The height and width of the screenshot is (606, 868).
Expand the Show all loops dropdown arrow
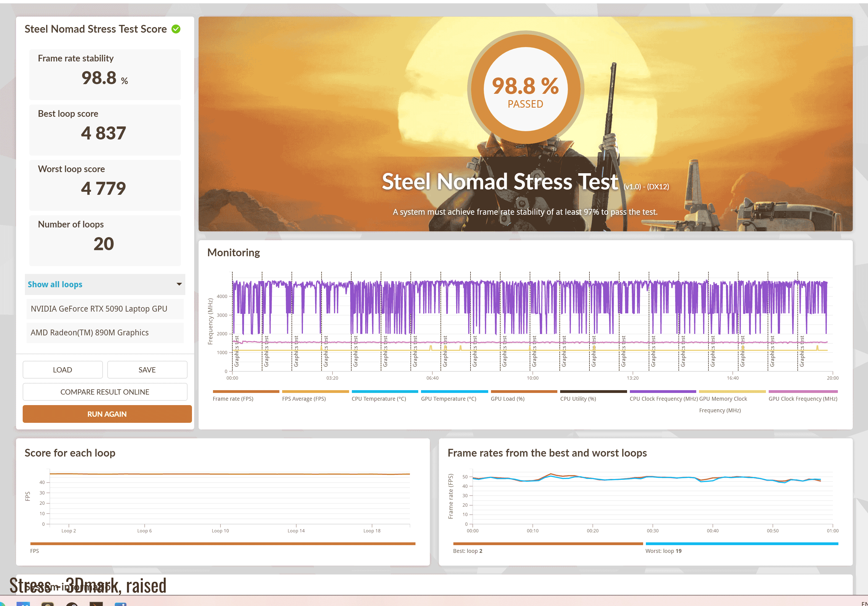179,284
